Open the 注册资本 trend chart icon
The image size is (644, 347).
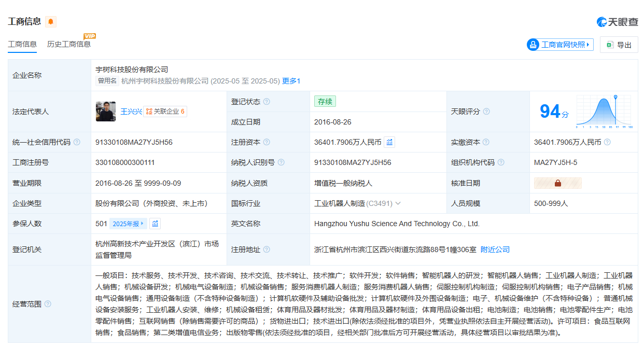(389, 142)
